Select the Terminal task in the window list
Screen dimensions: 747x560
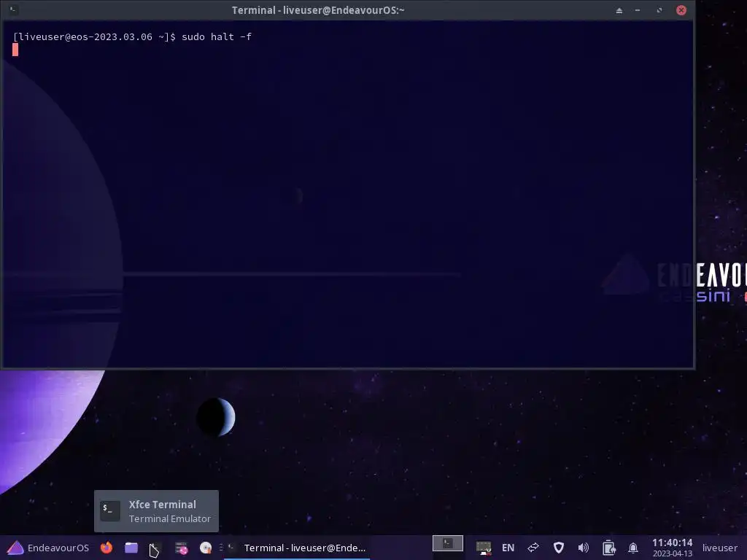pos(298,548)
